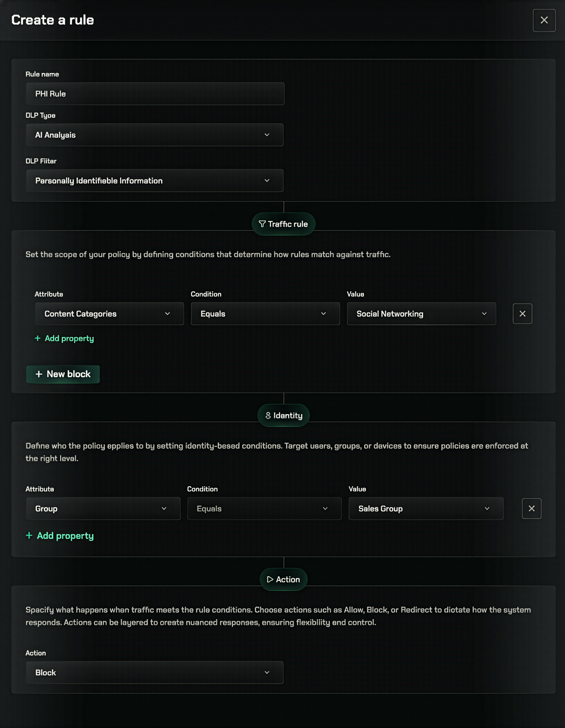Click the plus icon beside Add property in Identity

point(29,535)
